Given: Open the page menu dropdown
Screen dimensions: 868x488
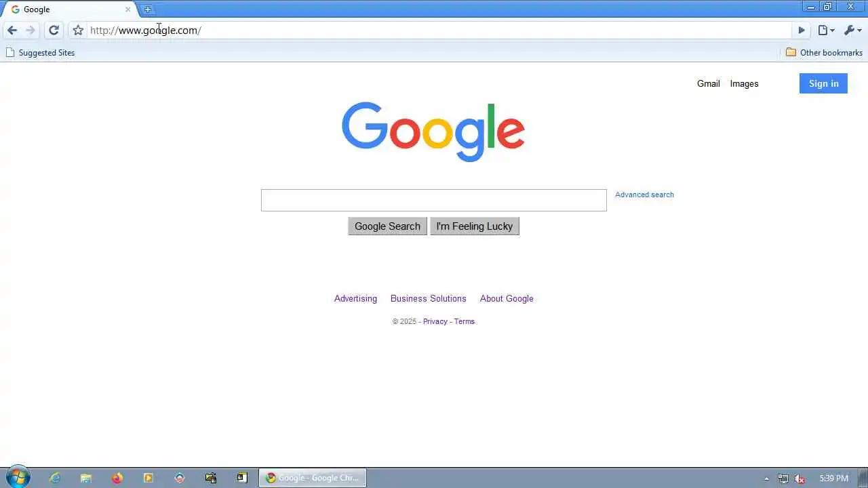Looking at the screenshot, I should 826,30.
